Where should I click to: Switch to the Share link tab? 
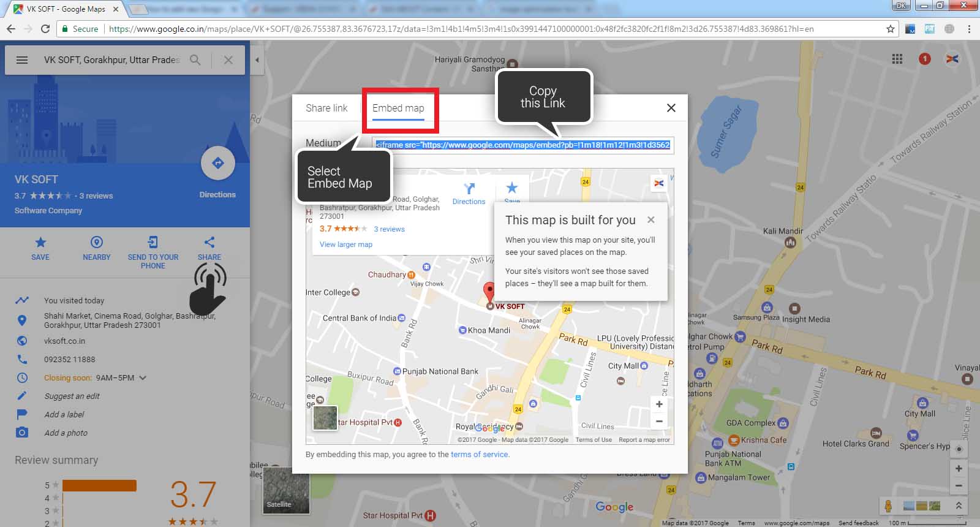326,108
